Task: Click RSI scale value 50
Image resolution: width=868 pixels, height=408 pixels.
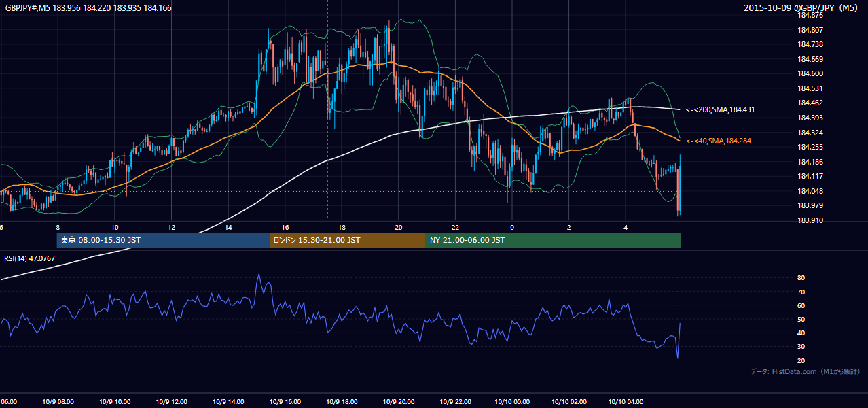Action: [x=801, y=319]
